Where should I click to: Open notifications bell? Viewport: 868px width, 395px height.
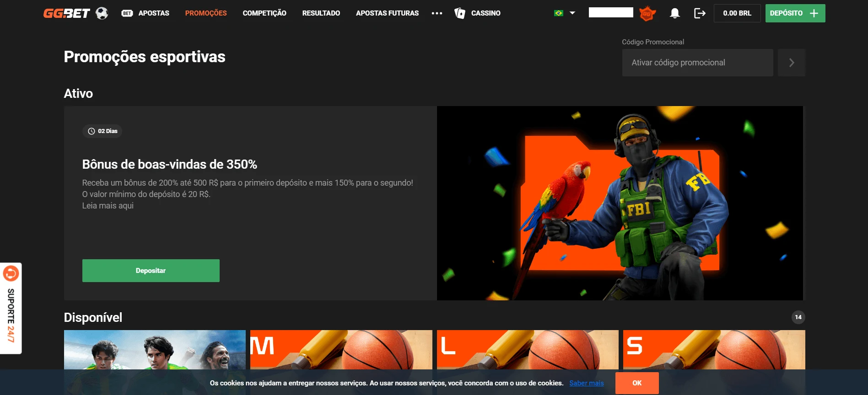(674, 13)
